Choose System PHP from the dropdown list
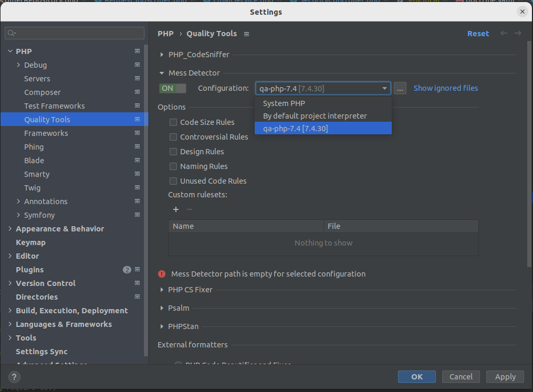 [323, 103]
